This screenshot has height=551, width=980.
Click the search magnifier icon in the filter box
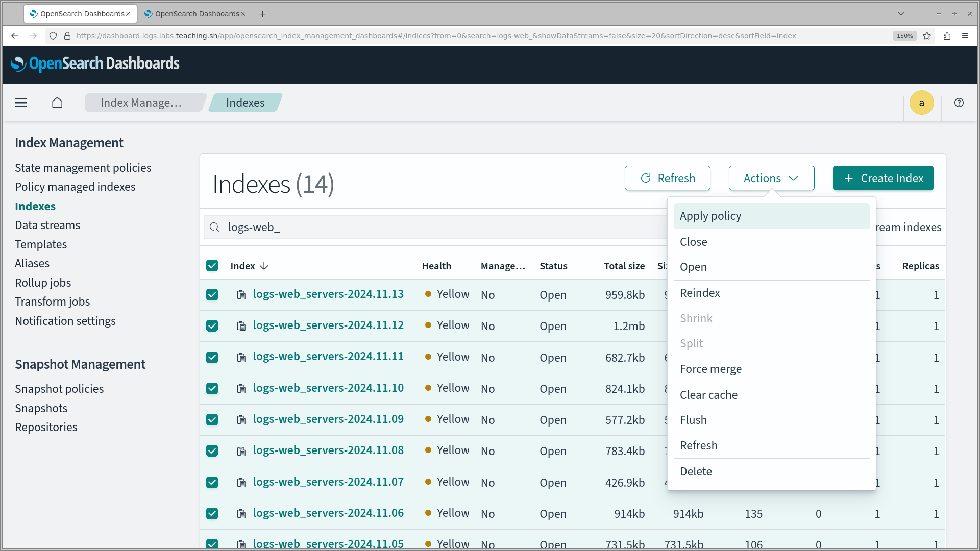click(x=214, y=228)
